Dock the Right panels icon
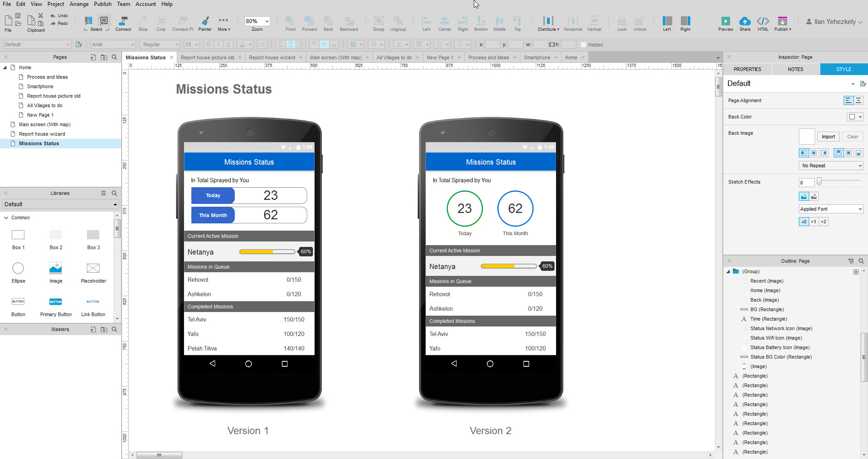Screen dimensions: 868x459 (685, 21)
